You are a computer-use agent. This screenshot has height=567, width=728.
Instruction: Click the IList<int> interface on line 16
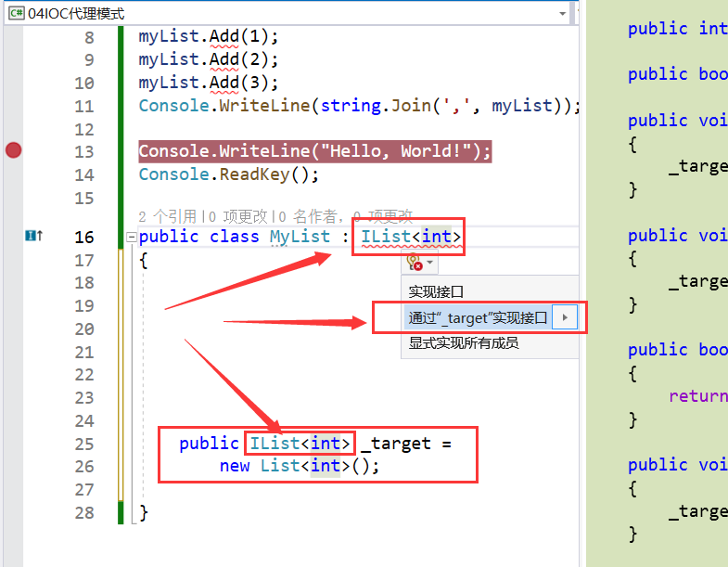tap(411, 237)
